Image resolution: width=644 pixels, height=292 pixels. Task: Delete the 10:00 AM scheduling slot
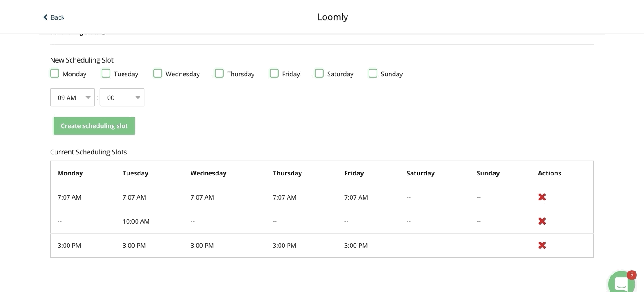pos(542,221)
